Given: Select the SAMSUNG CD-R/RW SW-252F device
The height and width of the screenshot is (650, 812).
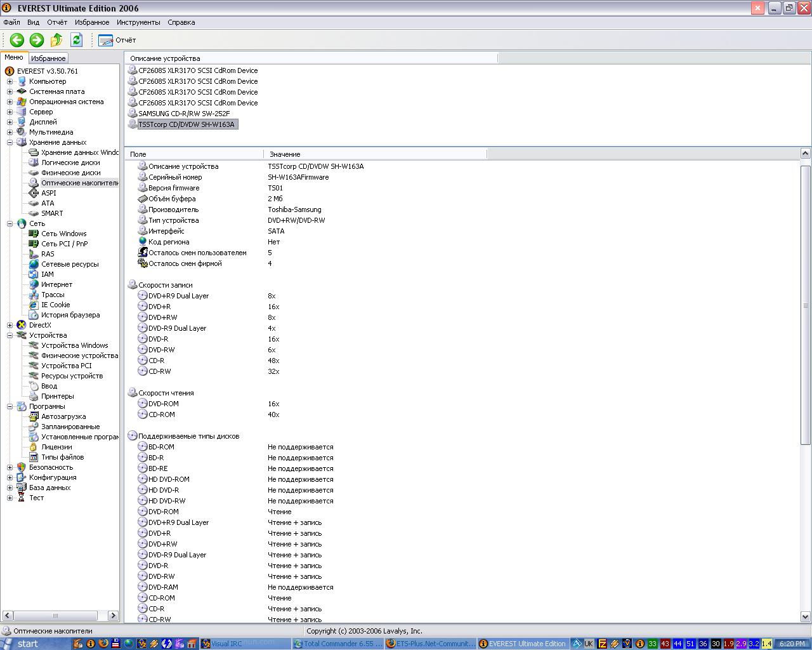Looking at the screenshot, I should click(x=184, y=114).
